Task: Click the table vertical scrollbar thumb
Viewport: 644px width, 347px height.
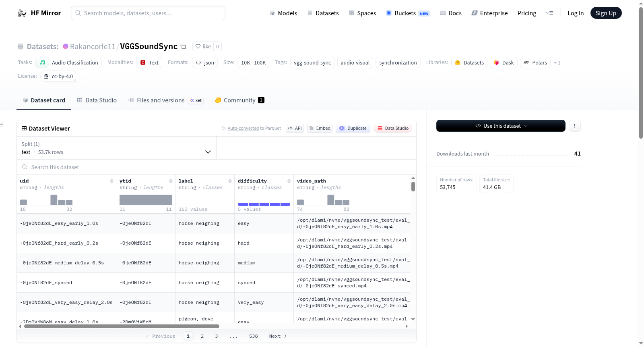Action: 413,187
